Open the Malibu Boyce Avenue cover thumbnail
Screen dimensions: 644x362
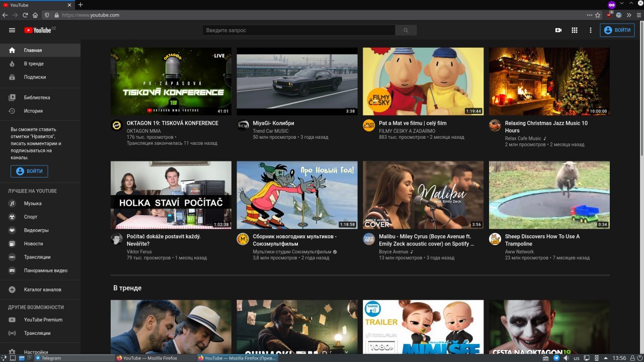[423, 195]
